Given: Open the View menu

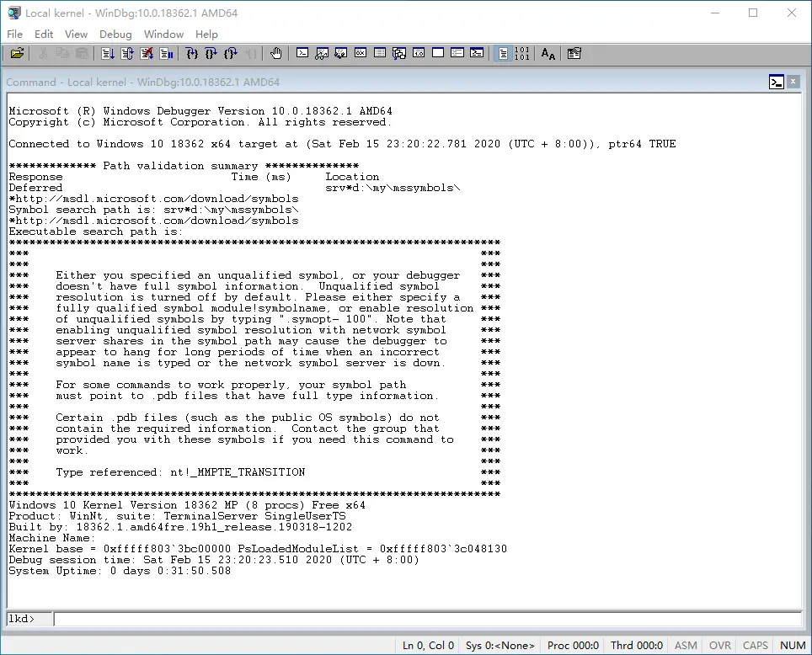Looking at the screenshot, I should pyautogui.click(x=76, y=35).
